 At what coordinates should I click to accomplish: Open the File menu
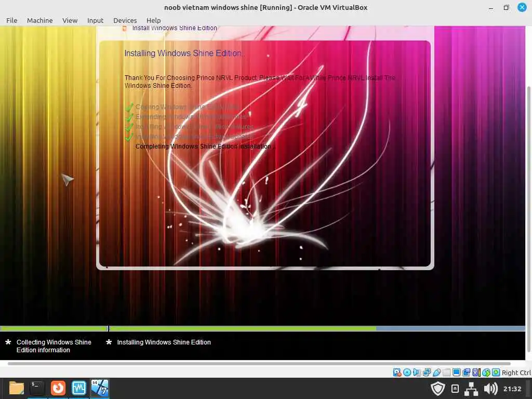click(x=11, y=20)
